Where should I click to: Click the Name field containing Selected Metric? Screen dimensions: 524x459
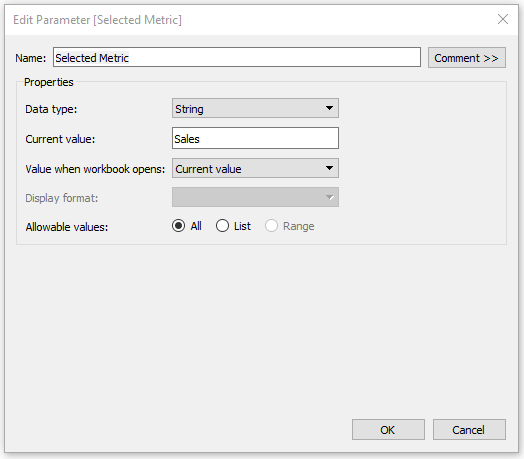pyautogui.click(x=237, y=57)
